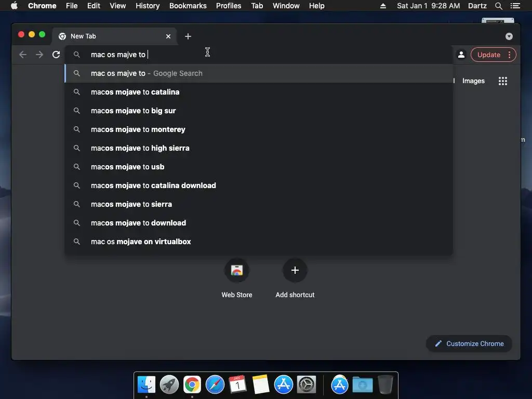
Task: Close the New Tab tab
Action: [x=168, y=36]
